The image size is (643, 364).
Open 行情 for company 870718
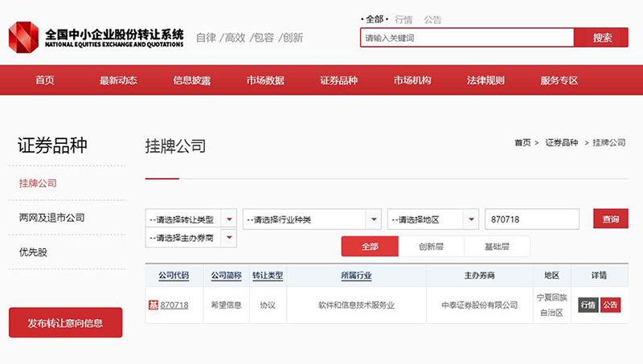click(x=588, y=305)
